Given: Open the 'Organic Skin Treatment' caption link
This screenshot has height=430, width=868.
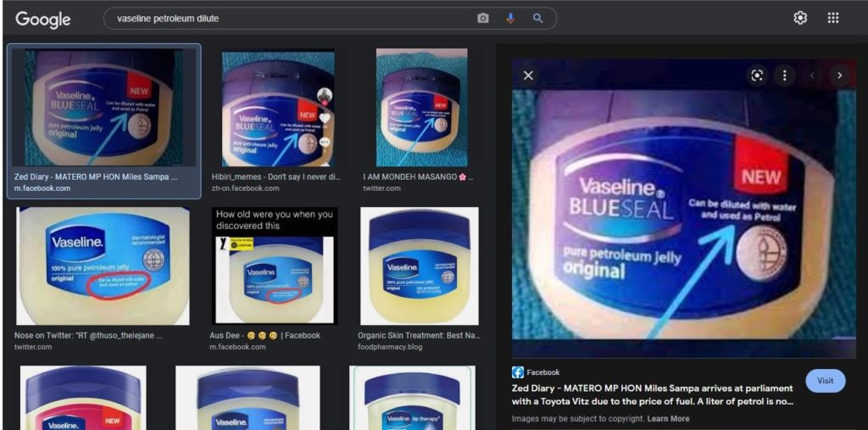Looking at the screenshot, I should 419,335.
